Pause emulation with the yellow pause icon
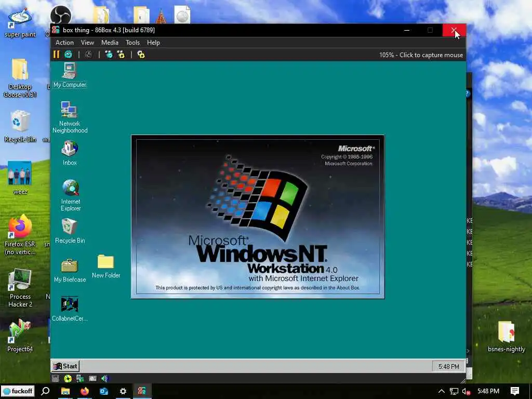 (x=56, y=55)
